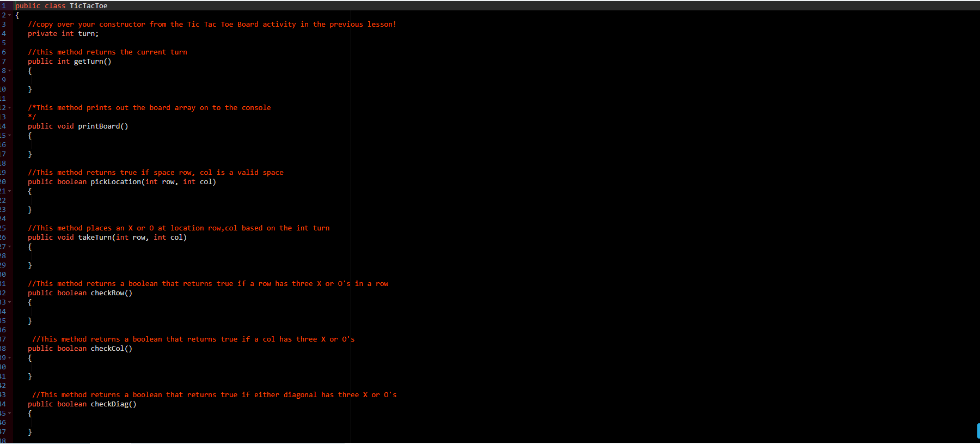Viewport: 980px width, 444px height.
Task: Click the '//copy over your constructor' comment
Action: [212, 25]
